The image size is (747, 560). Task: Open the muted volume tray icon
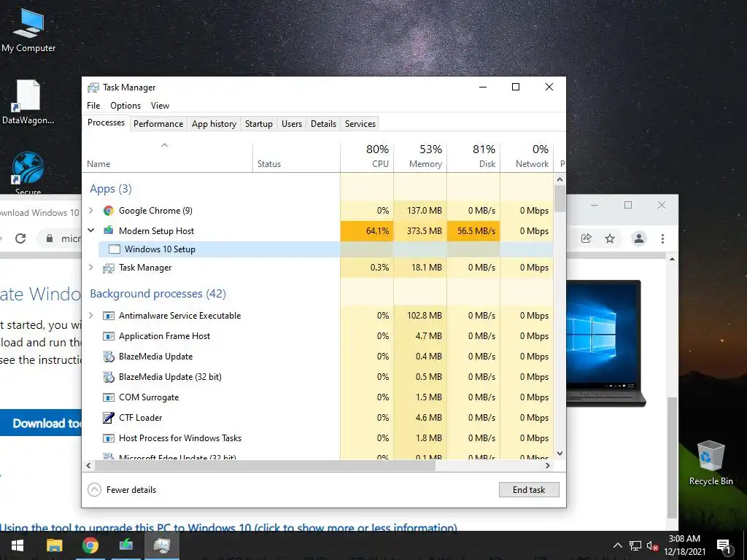[653, 545]
